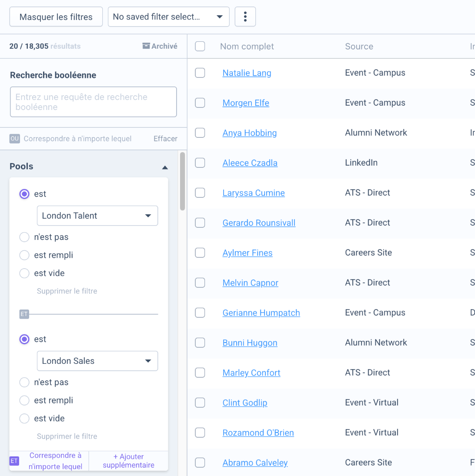Viewport: 475px width, 476px height.
Task: Select 'n'est pas' for the London Talent filter
Action: click(24, 237)
